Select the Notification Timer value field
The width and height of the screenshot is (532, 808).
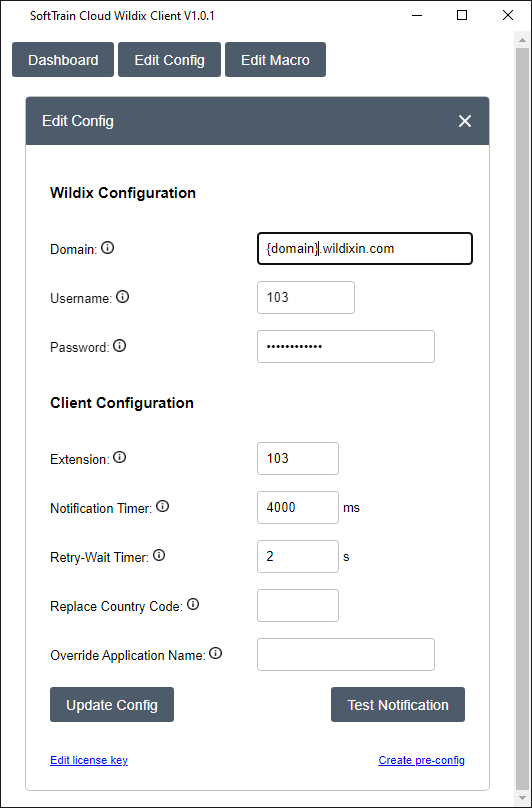point(298,508)
